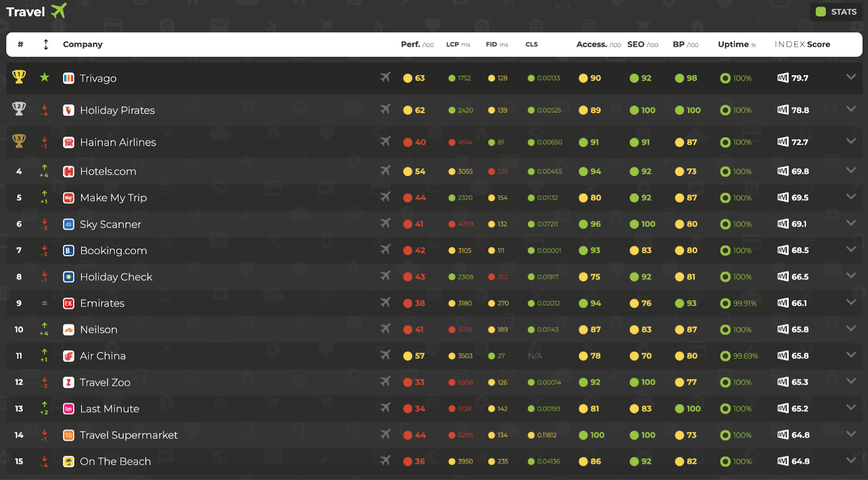Open the Holiday Pirates company name
Screen dimensions: 868x480
click(117, 110)
